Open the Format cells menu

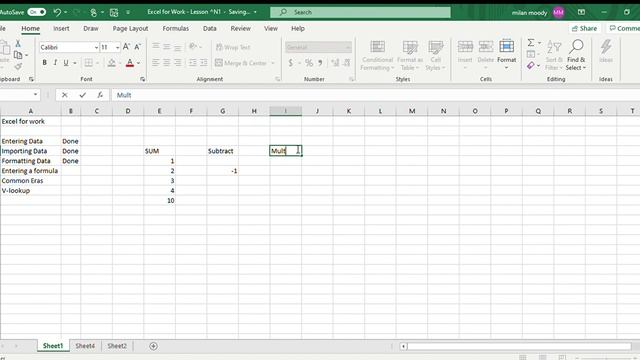507,55
